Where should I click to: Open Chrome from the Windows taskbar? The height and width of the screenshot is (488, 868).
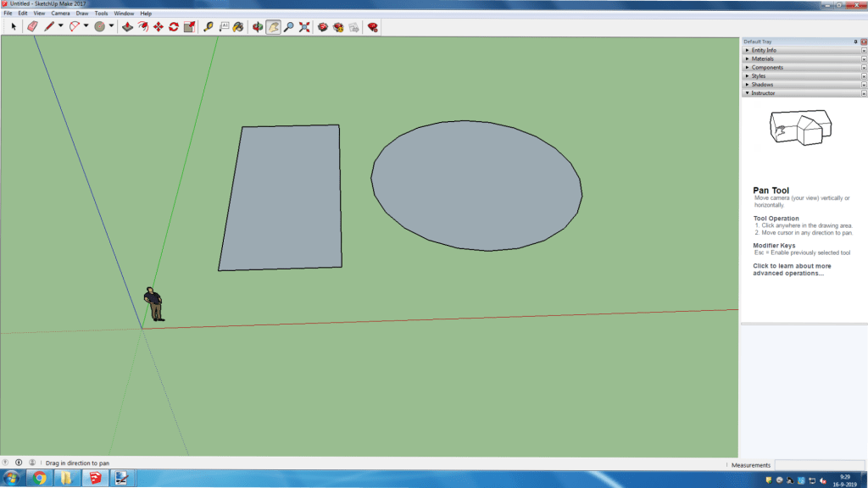39,479
